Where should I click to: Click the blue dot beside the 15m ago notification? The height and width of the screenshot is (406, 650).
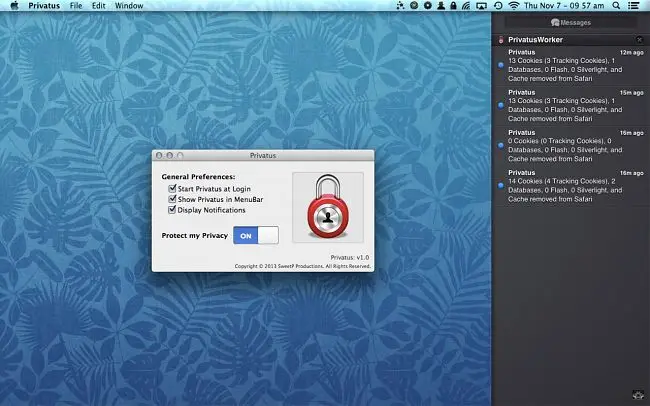coord(501,105)
